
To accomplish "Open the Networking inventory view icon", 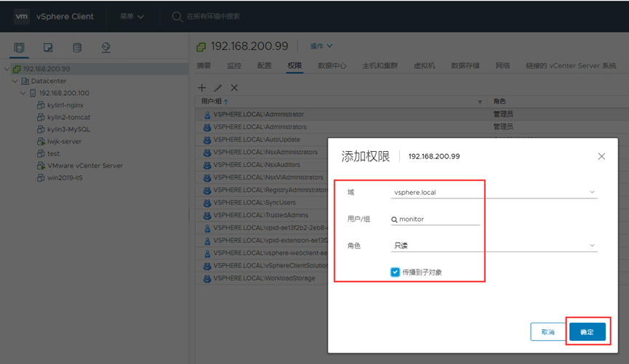I will point(106,48).
